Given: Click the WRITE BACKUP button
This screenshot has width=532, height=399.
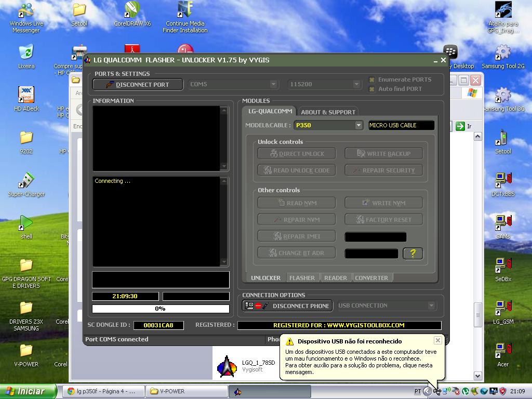Looking at the screenshot, I should (x=384, y=154).
